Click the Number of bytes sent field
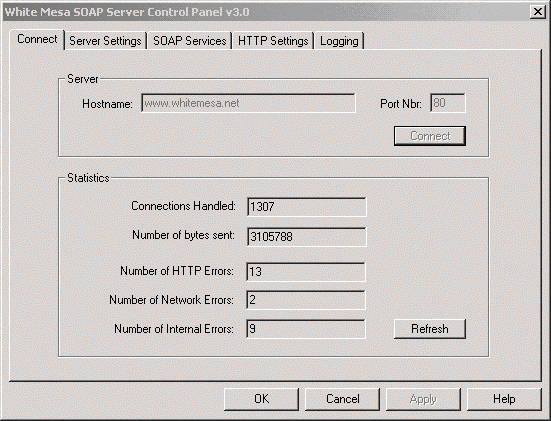Screen dimensions: 551x421 coord(306,237)
